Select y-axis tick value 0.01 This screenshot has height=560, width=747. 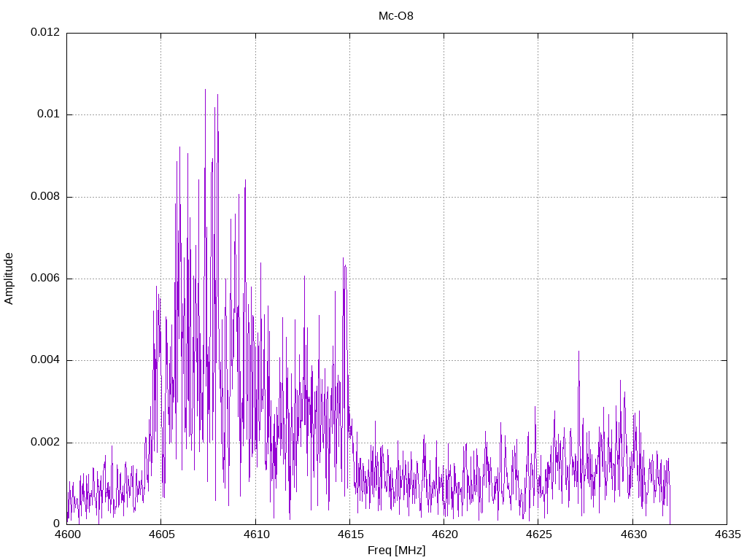[49, 114]
